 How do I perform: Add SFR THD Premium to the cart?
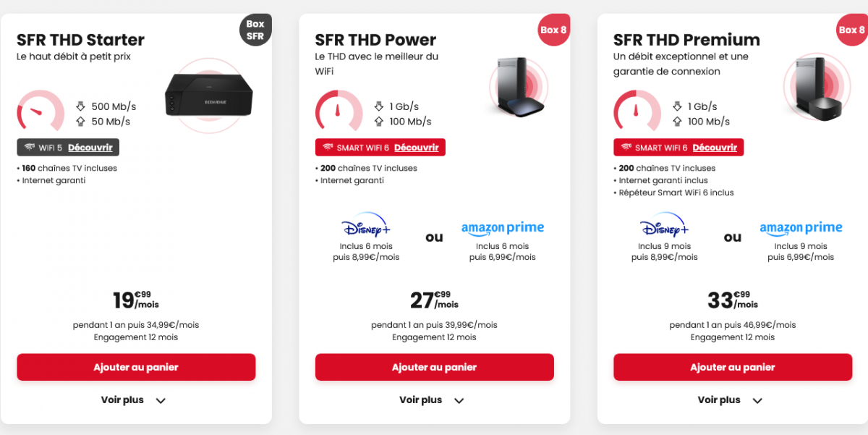(732, 367)
